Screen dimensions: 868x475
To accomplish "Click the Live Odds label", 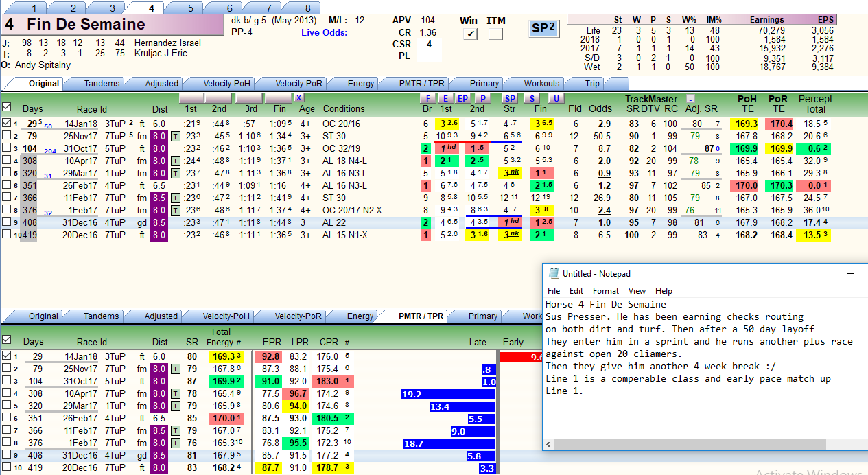I will tap(324, 33).
